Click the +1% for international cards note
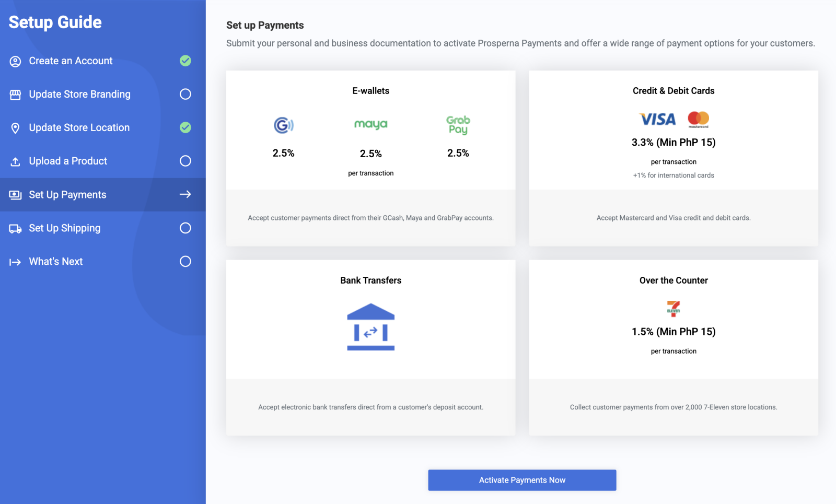836x504 pixels. [x=674, y=175]
